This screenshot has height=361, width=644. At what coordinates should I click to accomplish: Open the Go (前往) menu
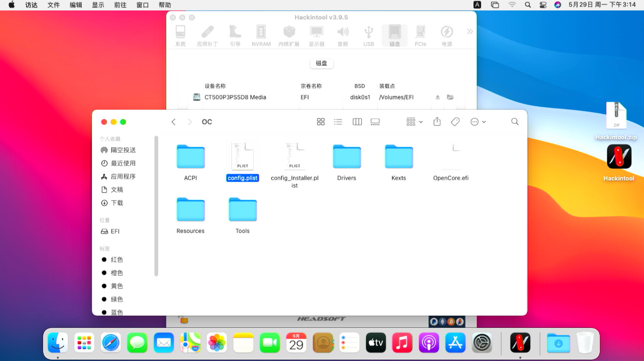pos(120,5)
